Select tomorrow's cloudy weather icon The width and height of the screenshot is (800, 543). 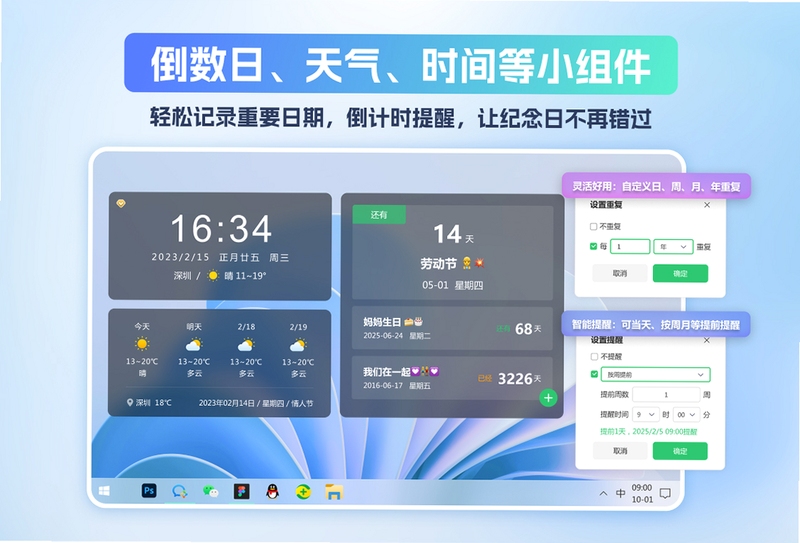(194, 345)
